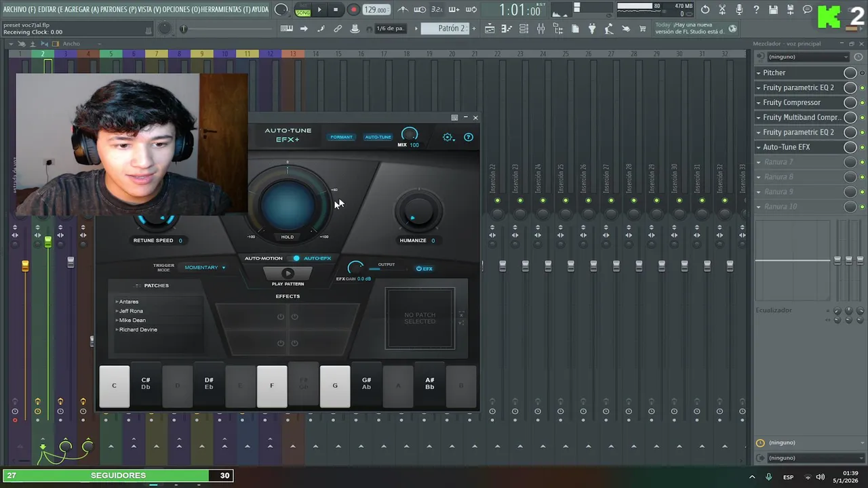
Task: Open Pitcher slot arrow menu
Action: (x=759, y=73)
